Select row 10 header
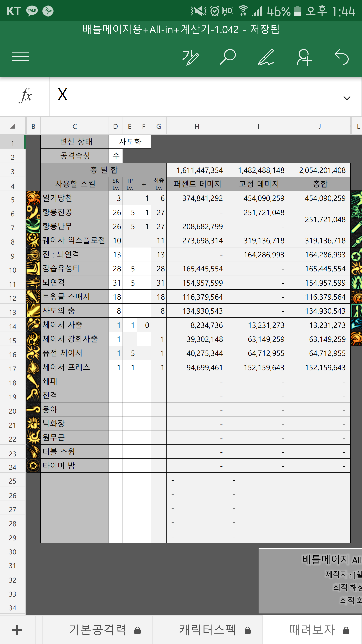The height and width of the screenshot is (644, 362). click(13, 270)
